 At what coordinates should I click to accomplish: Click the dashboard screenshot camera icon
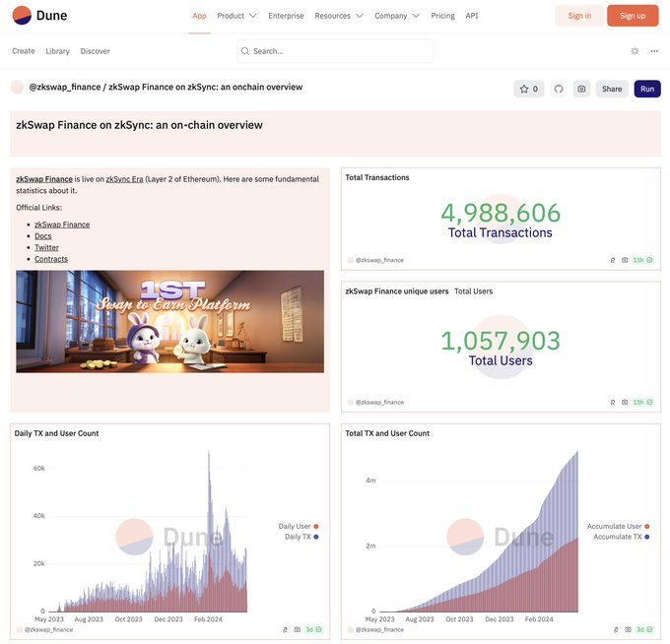(581, 89)
